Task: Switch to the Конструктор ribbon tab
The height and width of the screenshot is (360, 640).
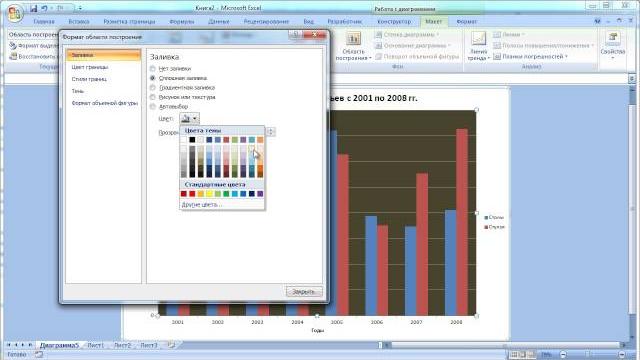Action: (x=394, y=22)
